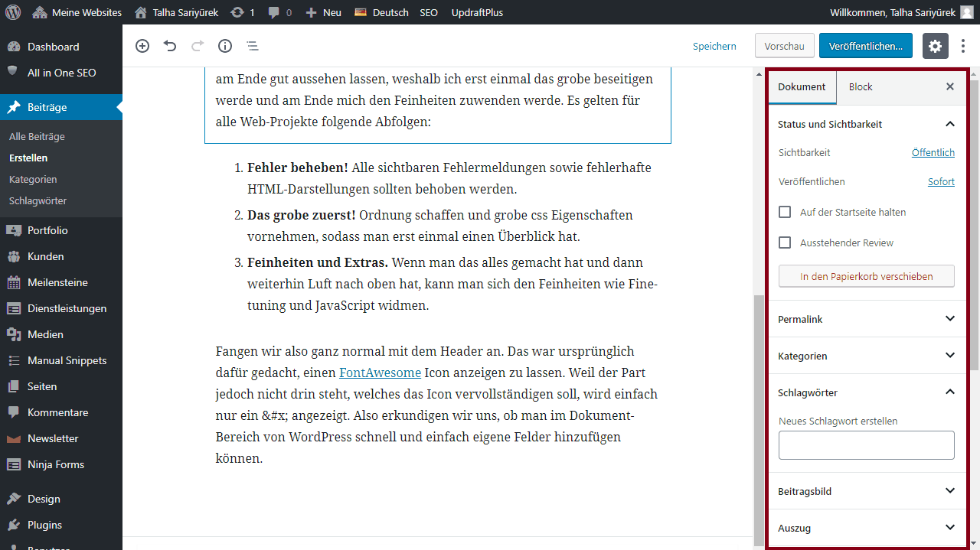Open Seiten in the admin menu
980x550 pixels.
click(x=61, y=386)
